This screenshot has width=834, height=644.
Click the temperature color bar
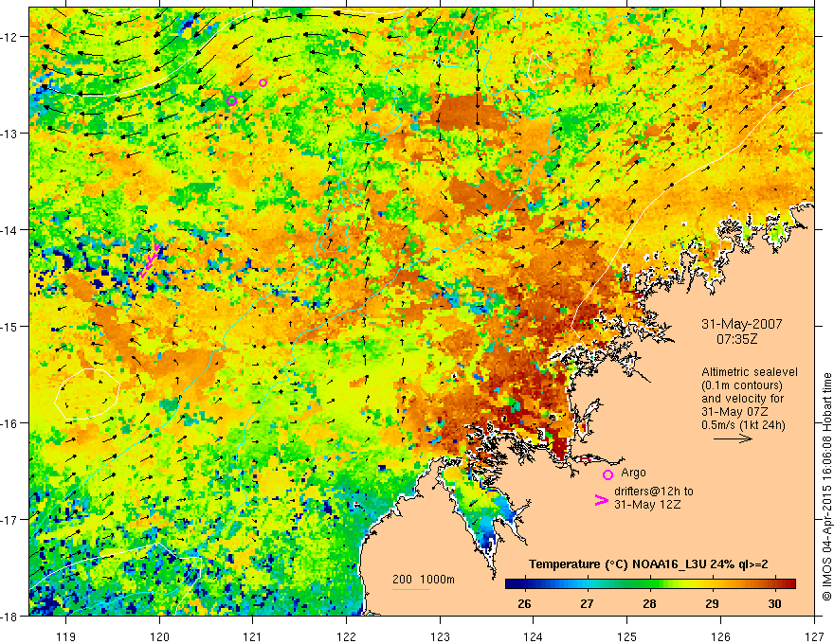click(x=650, y=583)
